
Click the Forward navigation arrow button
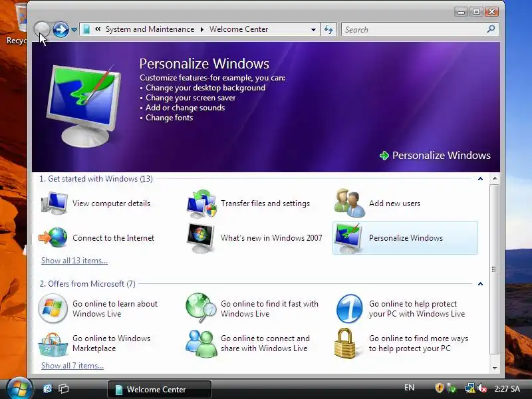[x=61, y=29]
